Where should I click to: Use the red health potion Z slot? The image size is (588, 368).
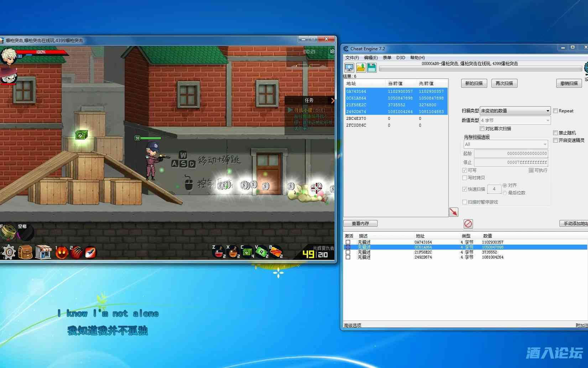(219, 252)
